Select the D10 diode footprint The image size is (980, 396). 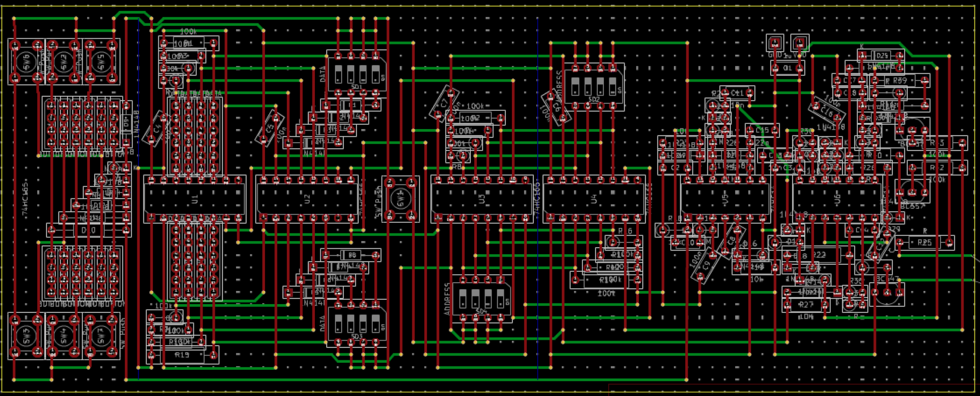pos(88,230)
